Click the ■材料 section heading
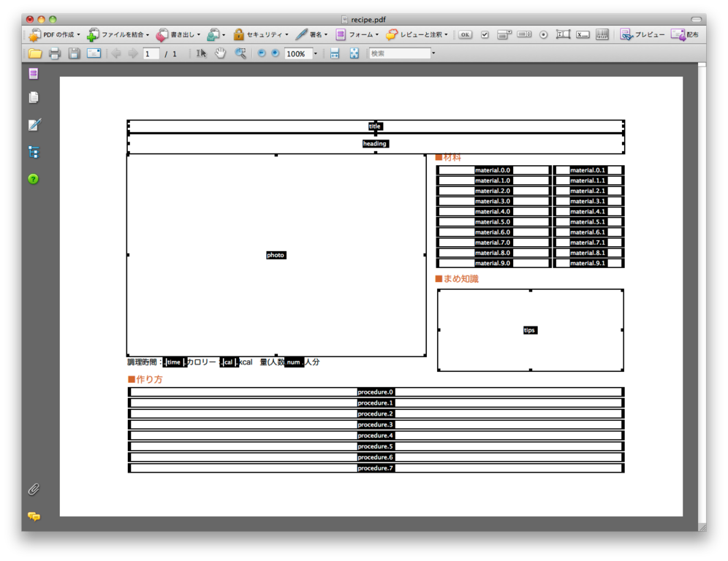Screen dimensions: 728x561 448,157
